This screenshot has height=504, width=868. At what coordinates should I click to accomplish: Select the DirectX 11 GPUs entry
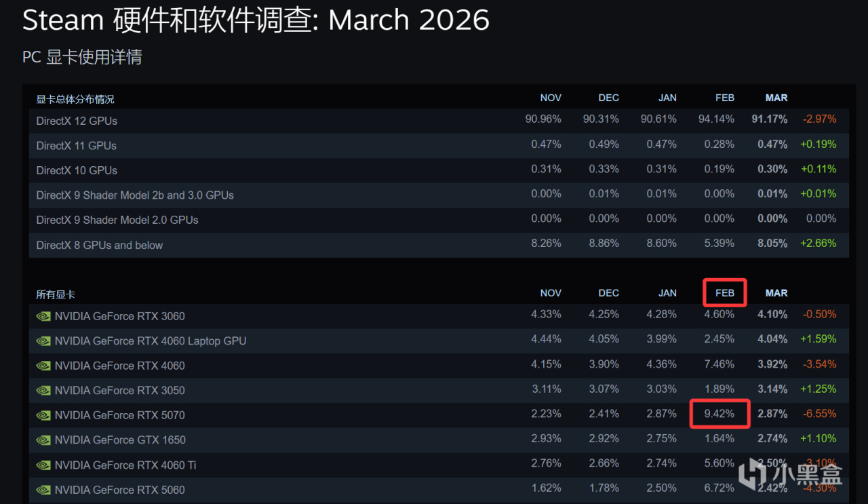77,146
